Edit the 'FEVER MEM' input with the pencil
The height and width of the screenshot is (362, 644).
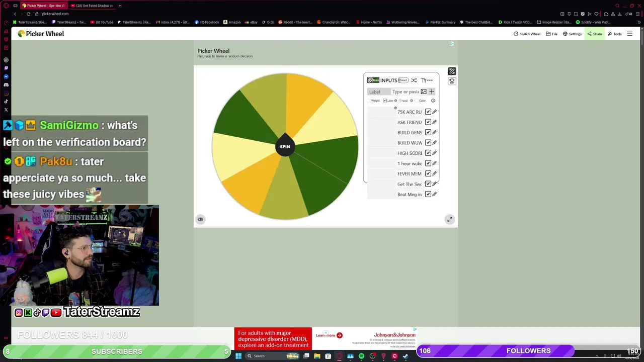[435, 173]
